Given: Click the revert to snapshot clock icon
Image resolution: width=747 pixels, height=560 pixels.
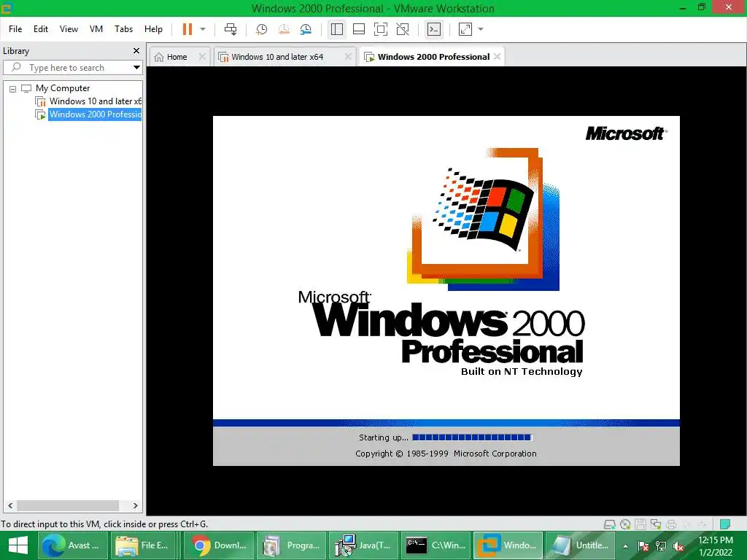Looking at the screenshot, I should click(284, 29).
